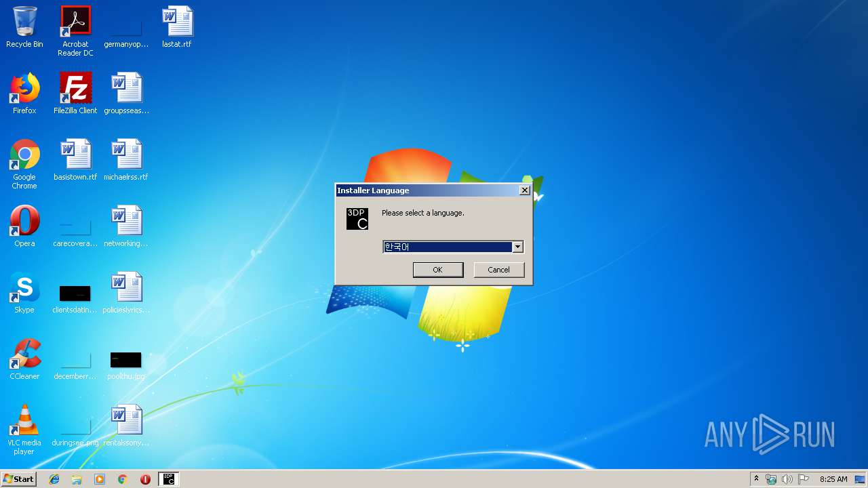Expand the installer language dropdown arrow
Viewport: 868px width, 488px height.
pyautogui.click(x=517, y=247)
